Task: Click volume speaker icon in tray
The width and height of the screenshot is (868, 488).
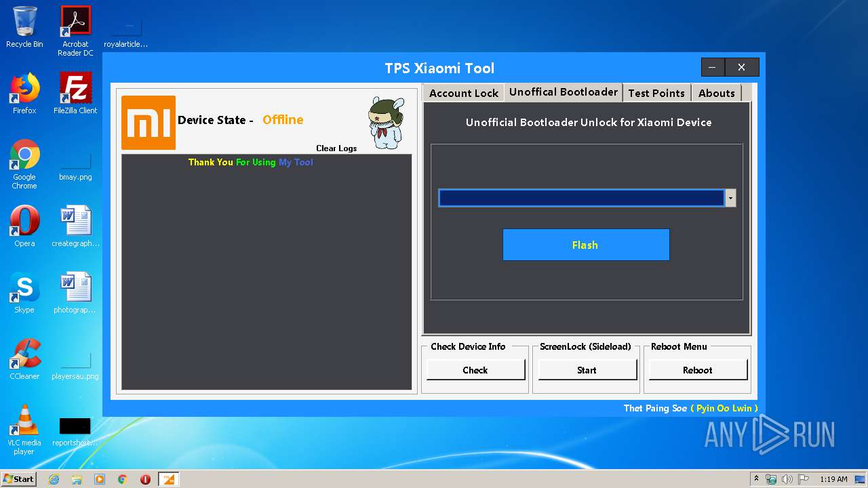Action: pos(787,479)
